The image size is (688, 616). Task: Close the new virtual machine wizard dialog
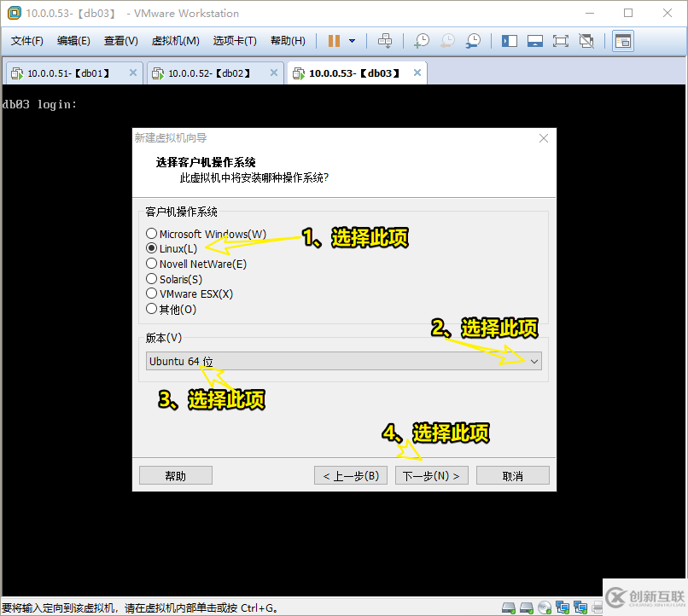pos(544,138)
